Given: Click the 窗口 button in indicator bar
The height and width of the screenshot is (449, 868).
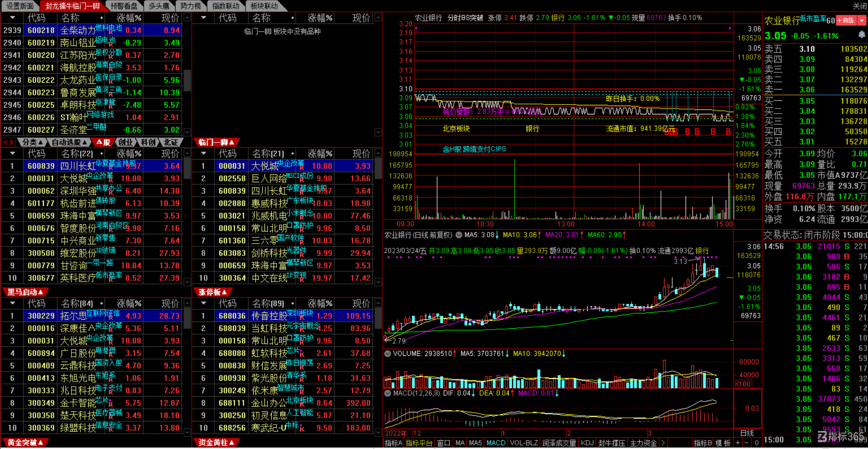Looking at the screenshot, I should [x=444, y=443].
